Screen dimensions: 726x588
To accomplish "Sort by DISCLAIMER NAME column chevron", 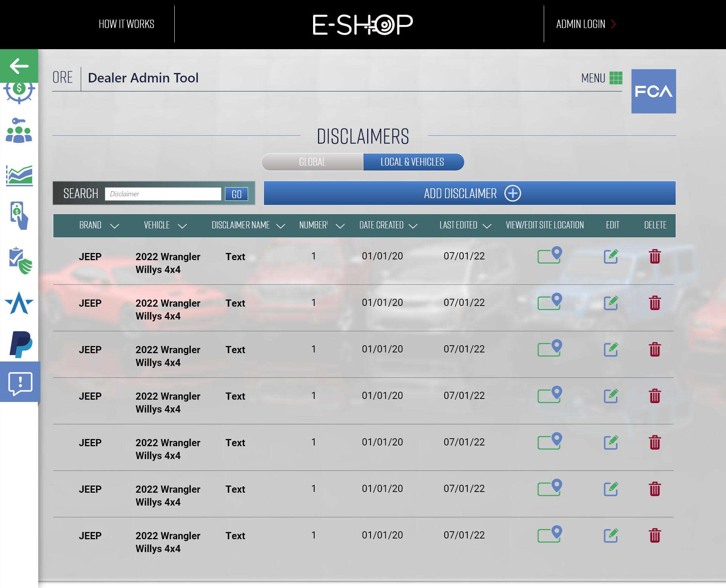I will (281, 226).
